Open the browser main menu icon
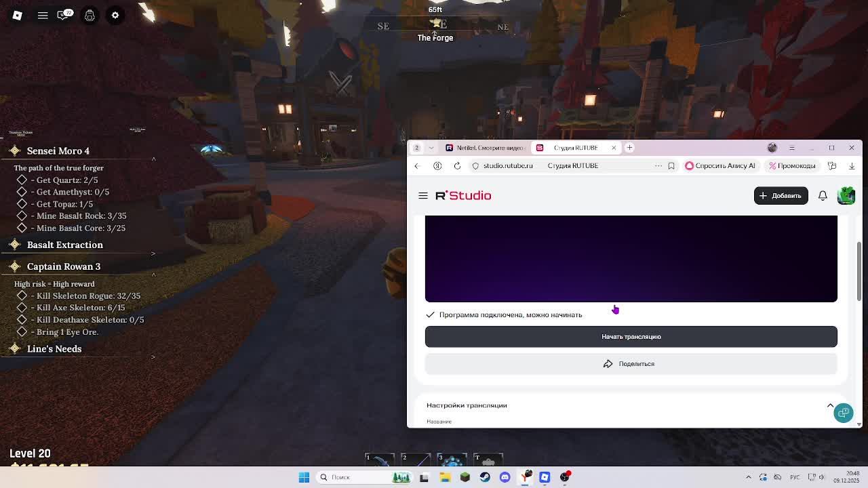Screen dimensions: 868x488 pyautogui.click(x=791, y=148)
